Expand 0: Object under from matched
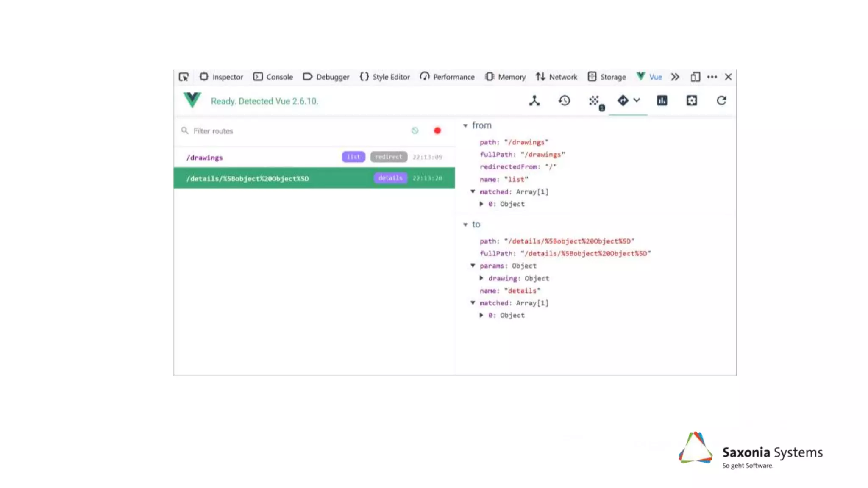Image resolution: width=868 pixels, height=488 pixels. (481, 204)
